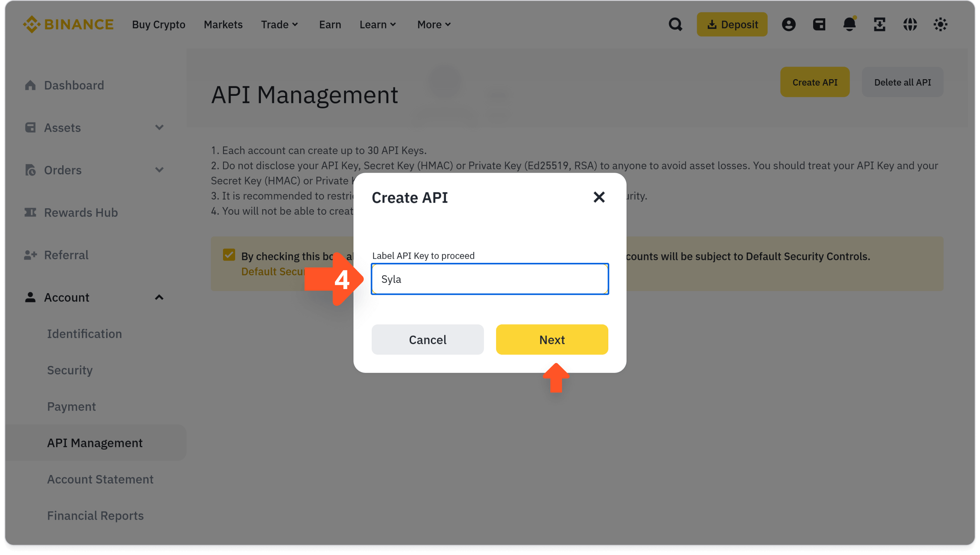The height and width of the screenshot is (555, 980).
Task: Open the language and region globe icon
Action: (x=910, y=24)
